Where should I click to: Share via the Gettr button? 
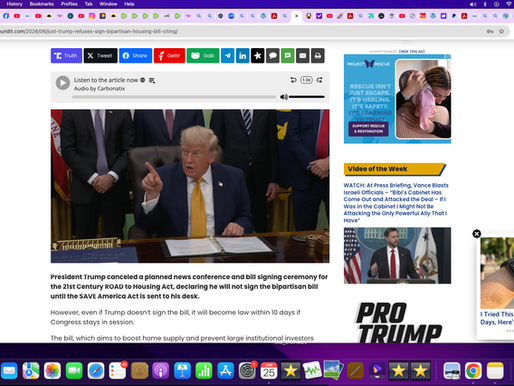pos(169,56)
